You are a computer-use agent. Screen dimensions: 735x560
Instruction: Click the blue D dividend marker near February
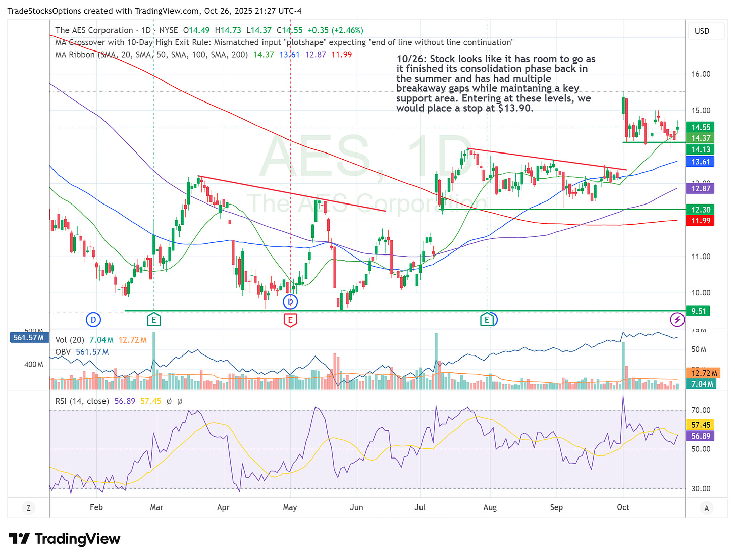[x=93, y=319]
